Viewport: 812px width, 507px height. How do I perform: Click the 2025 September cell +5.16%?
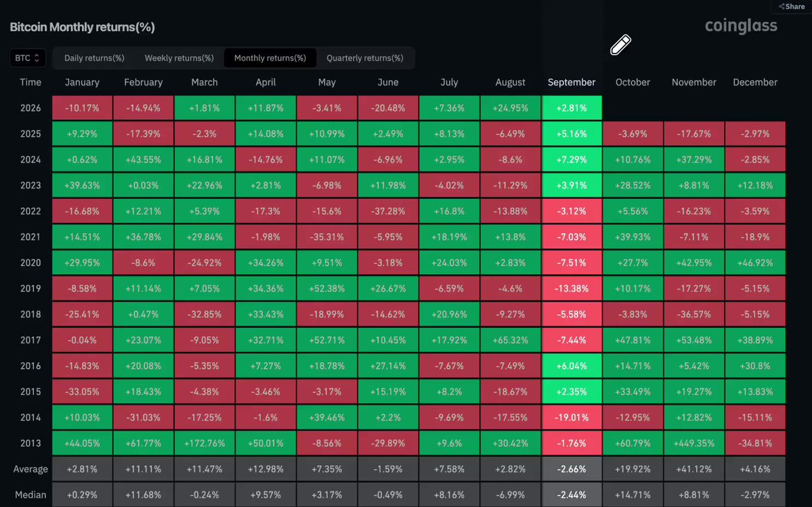click(x=572, y=133)
